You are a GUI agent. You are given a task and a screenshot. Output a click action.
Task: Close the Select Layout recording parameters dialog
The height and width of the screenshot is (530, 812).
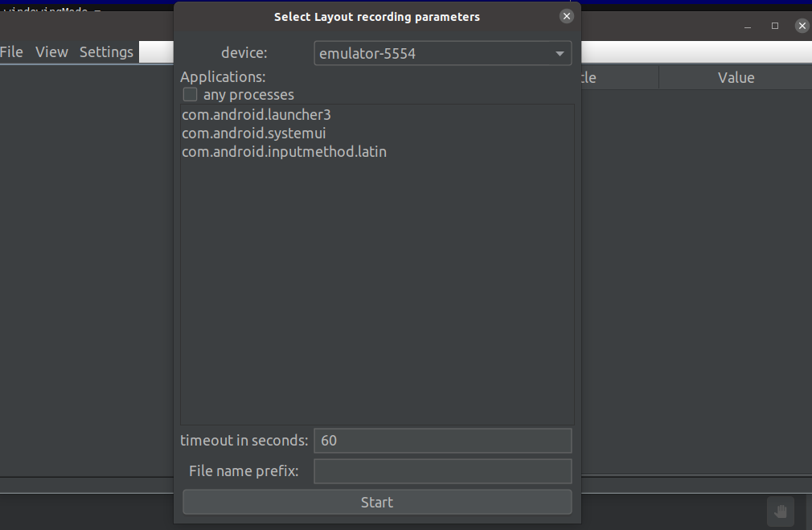pyautogui.click(x=567, y=17)
